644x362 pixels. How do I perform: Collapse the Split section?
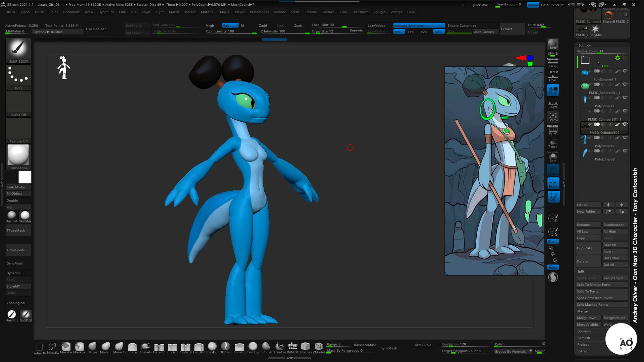pyautogui.click(x=581, y=271)
